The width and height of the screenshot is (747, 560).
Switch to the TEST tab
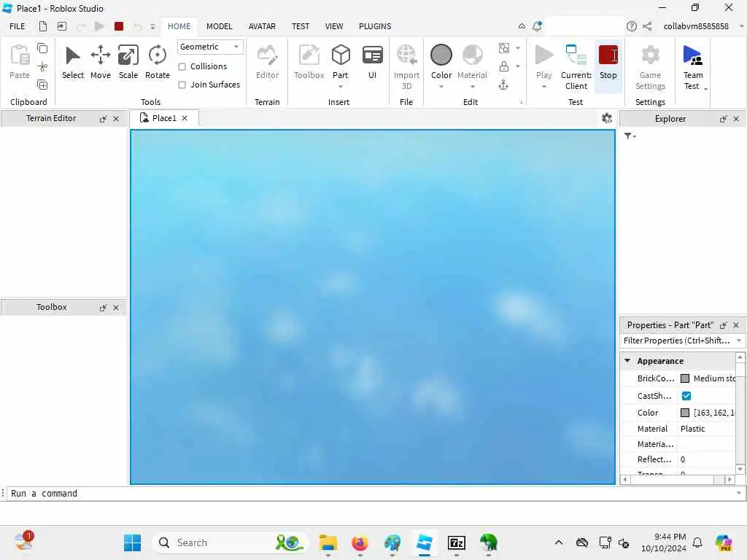pos(301,26)
